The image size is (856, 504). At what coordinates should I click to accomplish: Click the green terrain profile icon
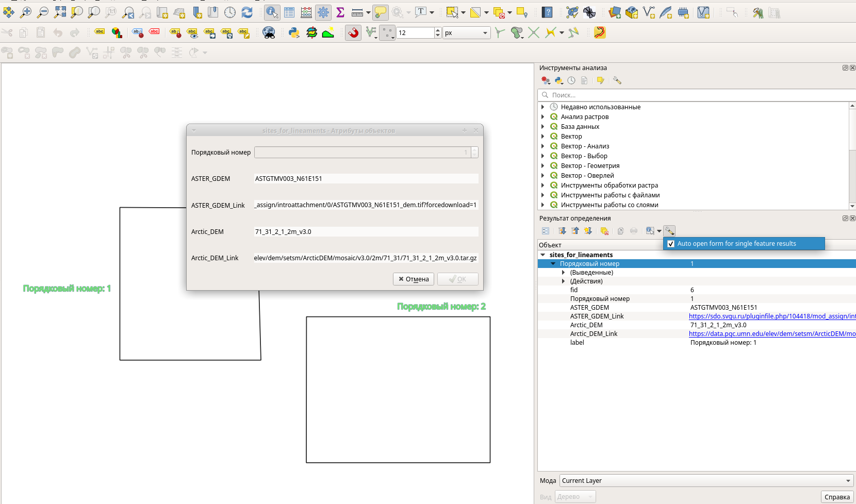(328, 33)
